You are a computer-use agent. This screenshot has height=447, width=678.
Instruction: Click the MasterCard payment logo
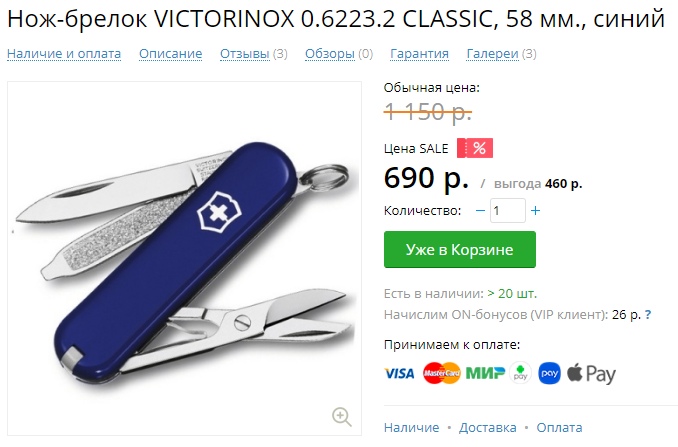pyautogui.click(x=441, y=373)
